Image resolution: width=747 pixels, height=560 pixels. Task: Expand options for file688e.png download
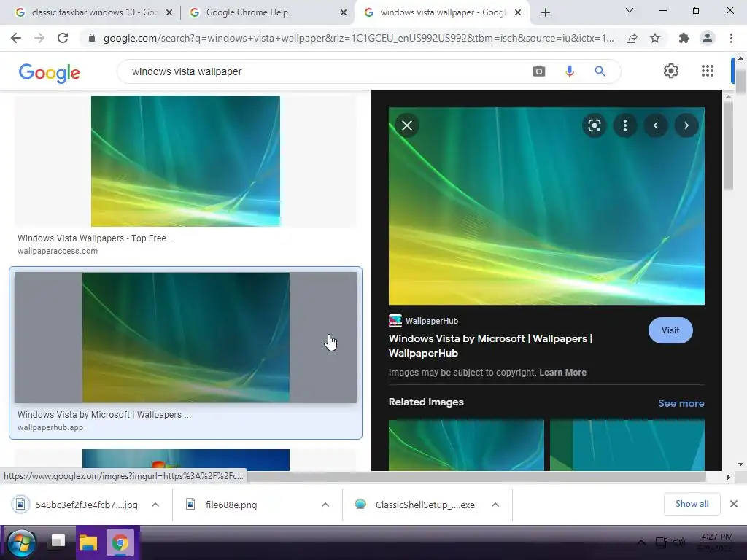[x=325, y=505]
